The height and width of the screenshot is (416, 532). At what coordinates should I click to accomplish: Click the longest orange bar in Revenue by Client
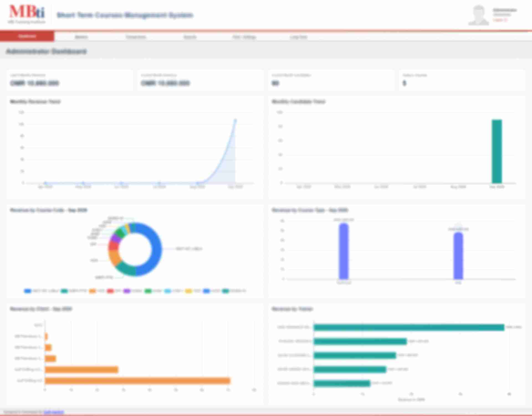coord(137,381)
